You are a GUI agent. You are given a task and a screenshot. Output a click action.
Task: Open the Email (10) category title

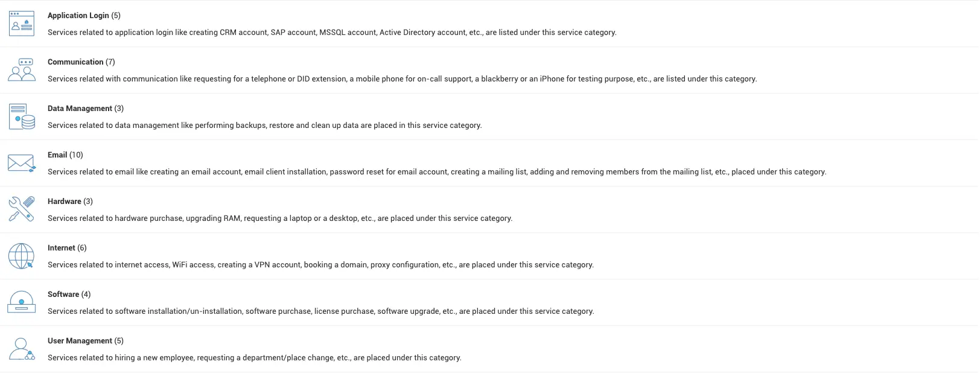tap(65, 155)
